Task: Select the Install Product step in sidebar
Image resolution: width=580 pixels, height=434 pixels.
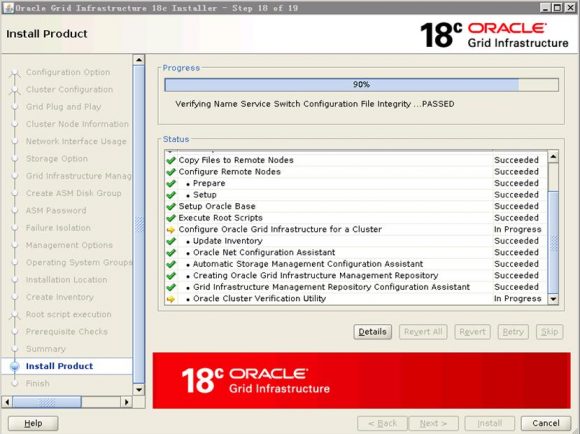Action: [x=60, y=366]
